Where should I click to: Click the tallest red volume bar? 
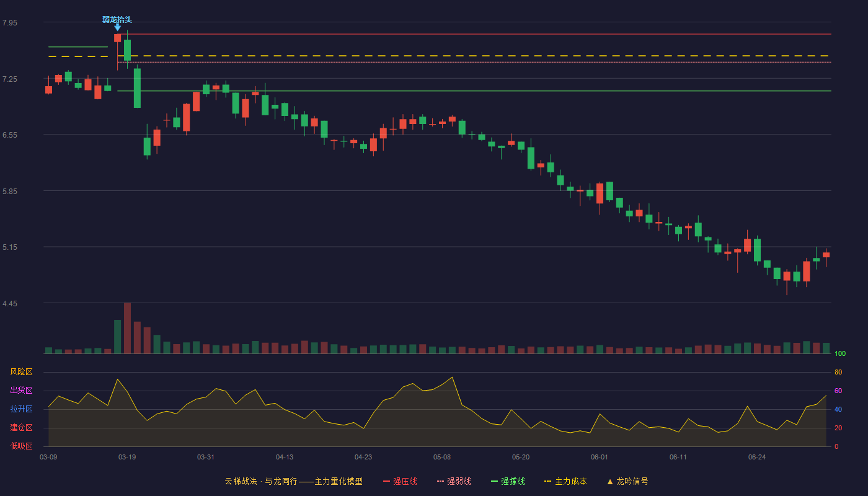[x=127, y=328]
